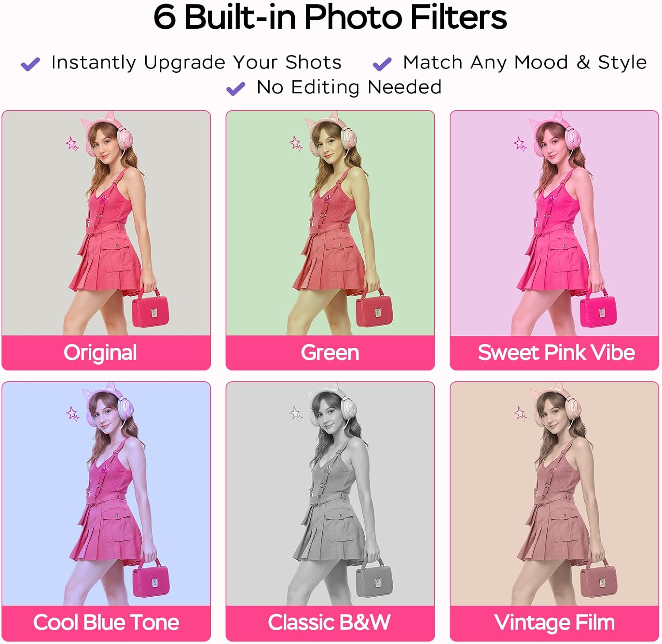Open the Vintage Film photo thumbnail
The width and height of the screenshot is (662, 644).
tap(554, 494)
